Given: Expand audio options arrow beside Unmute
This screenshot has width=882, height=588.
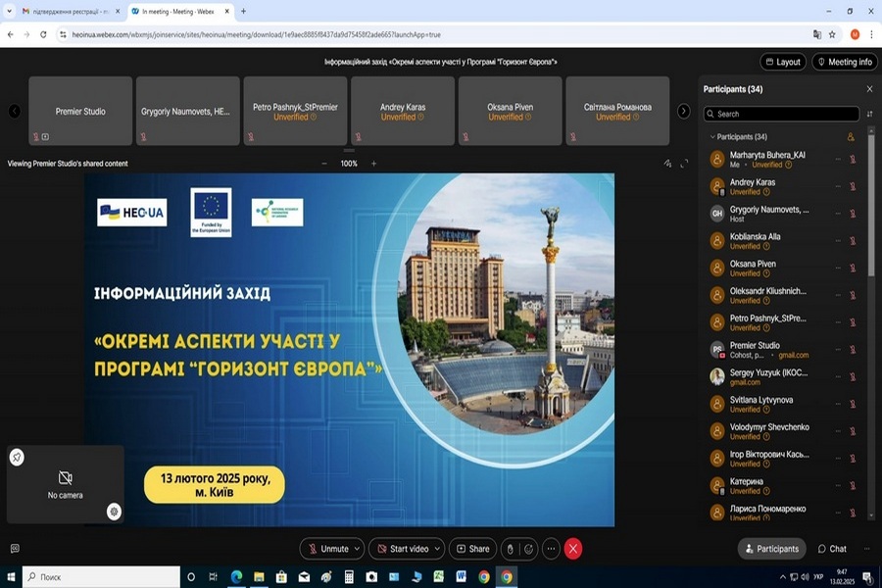Looking at the screenshot, I should click(358, 549).
